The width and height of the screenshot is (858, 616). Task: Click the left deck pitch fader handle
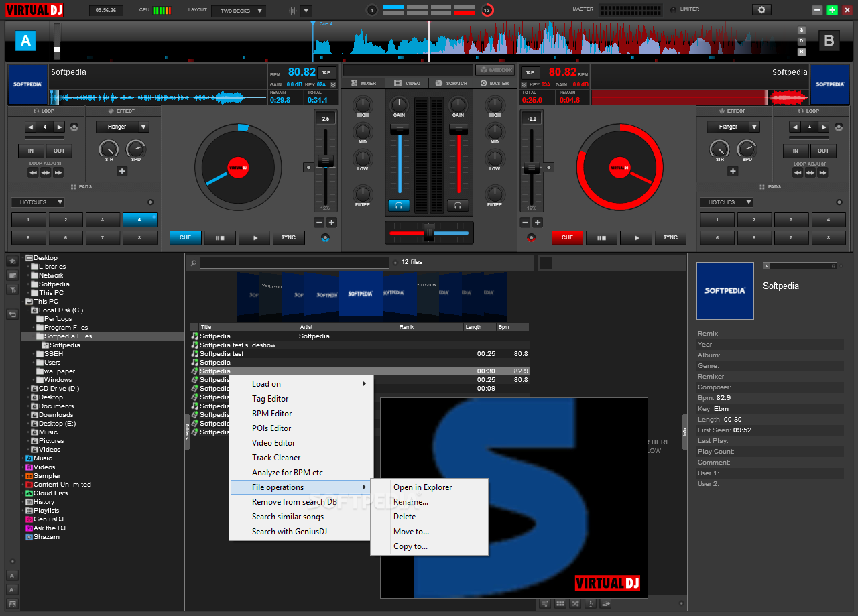pos(326,161)
